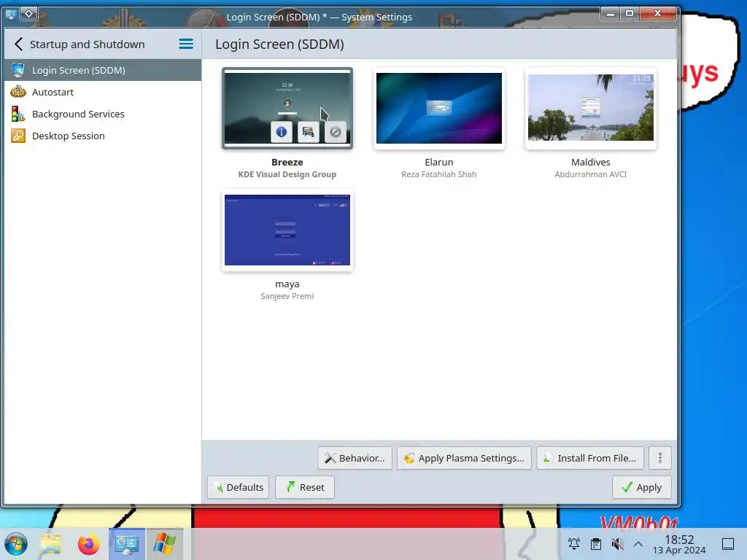Viewport: 747px width, 560px height.
Task: Click the Autostart gear icon
Action: pos(18,92)
